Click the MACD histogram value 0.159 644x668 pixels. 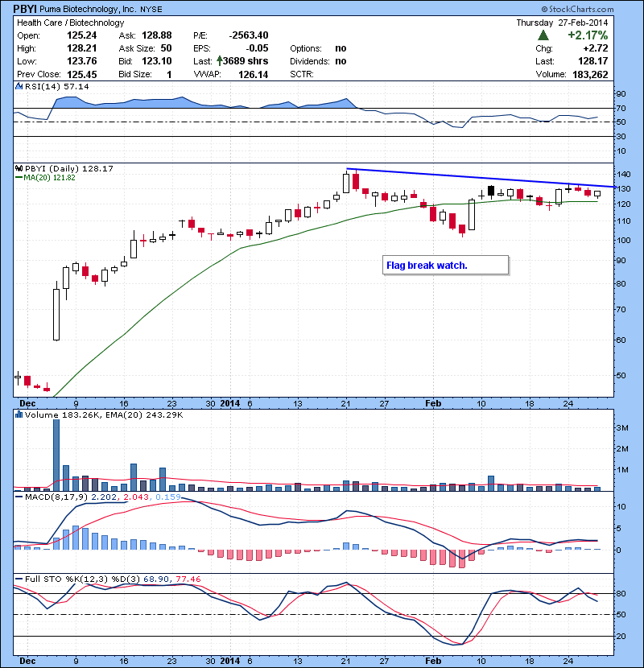[x=168, y=497]
